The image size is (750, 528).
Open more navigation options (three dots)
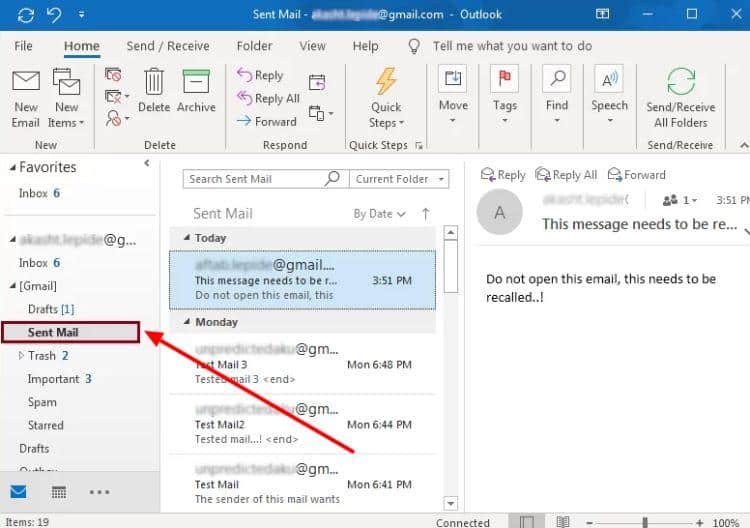click(x=99, y=492)
